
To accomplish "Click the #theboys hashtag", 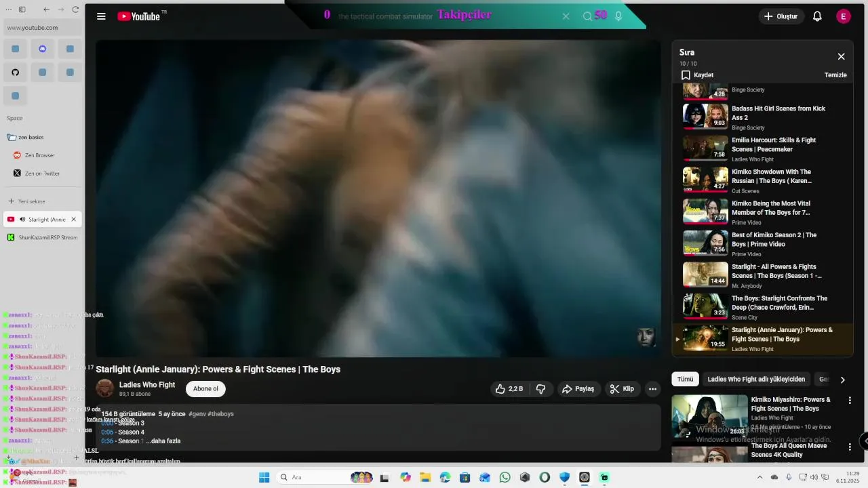I will (x=220, y=414).
